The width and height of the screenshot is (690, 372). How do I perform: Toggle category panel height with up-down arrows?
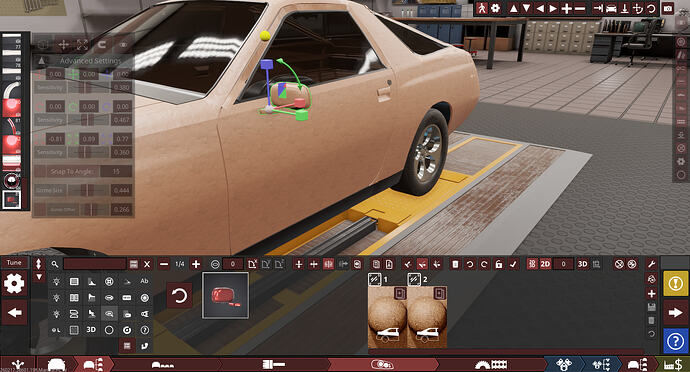point(39,264)
